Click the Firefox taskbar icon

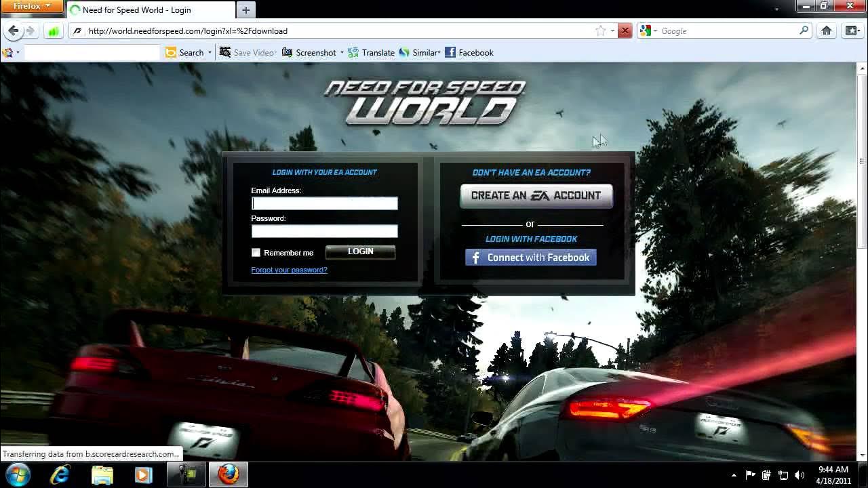[228, 474]
